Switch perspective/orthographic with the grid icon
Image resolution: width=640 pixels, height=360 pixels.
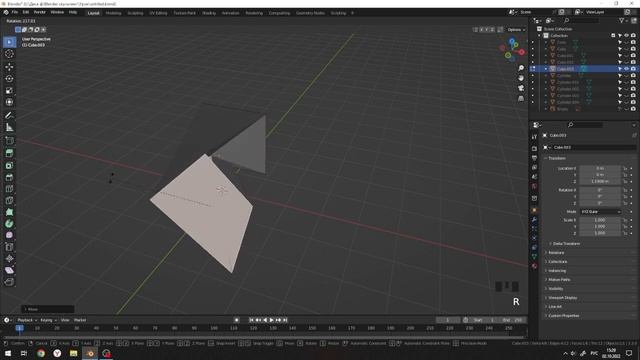pyautogui.click(x=521, y=98)
